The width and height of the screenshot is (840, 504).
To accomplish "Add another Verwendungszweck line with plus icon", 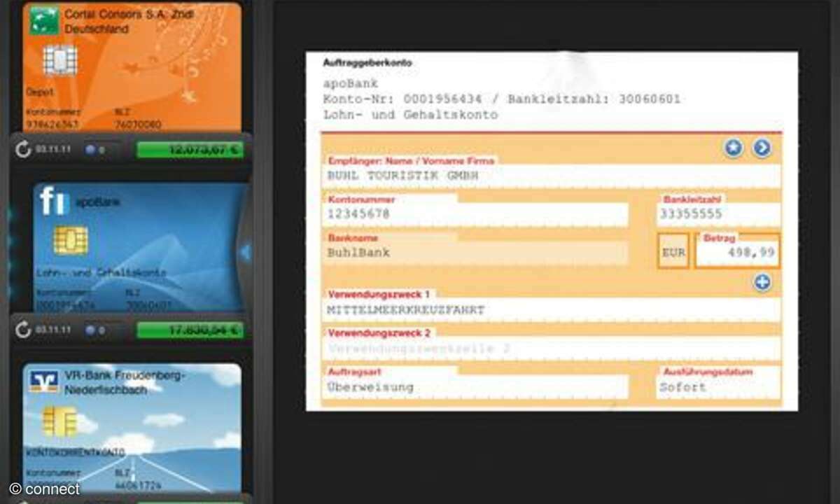I will click(762, 282).
